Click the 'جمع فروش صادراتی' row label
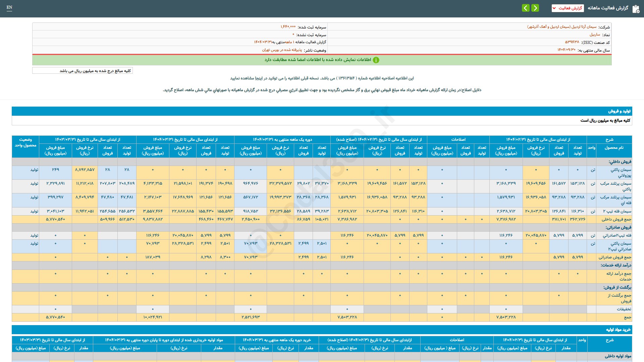The image size is (644, 362). point(615,257)
